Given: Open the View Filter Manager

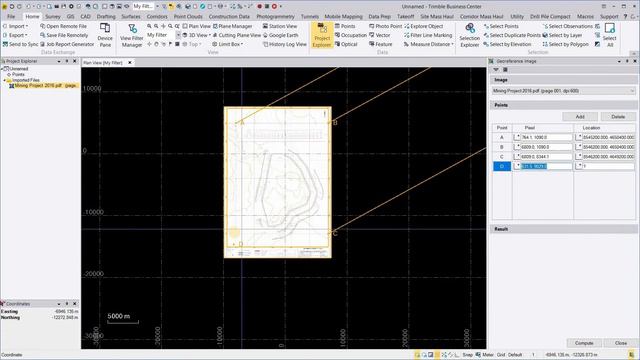Looking at the screenshot, I should 131,35.
